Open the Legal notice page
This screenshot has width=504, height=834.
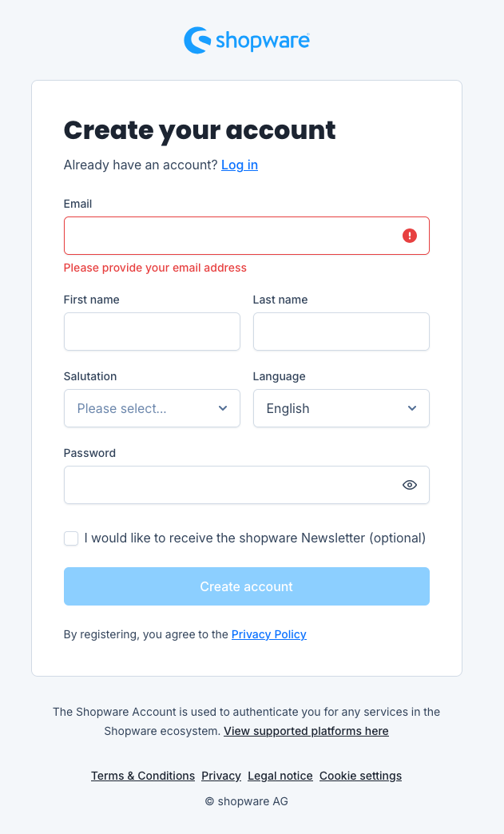point(280,775)
